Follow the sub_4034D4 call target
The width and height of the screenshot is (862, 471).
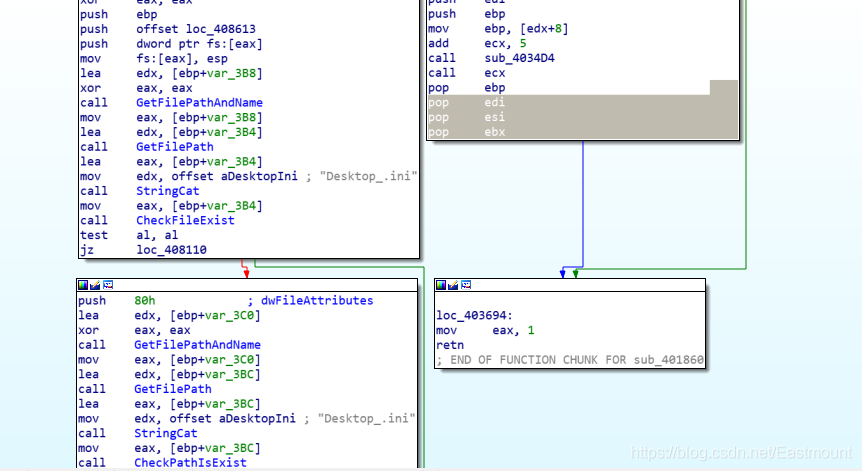pos(519,58)
